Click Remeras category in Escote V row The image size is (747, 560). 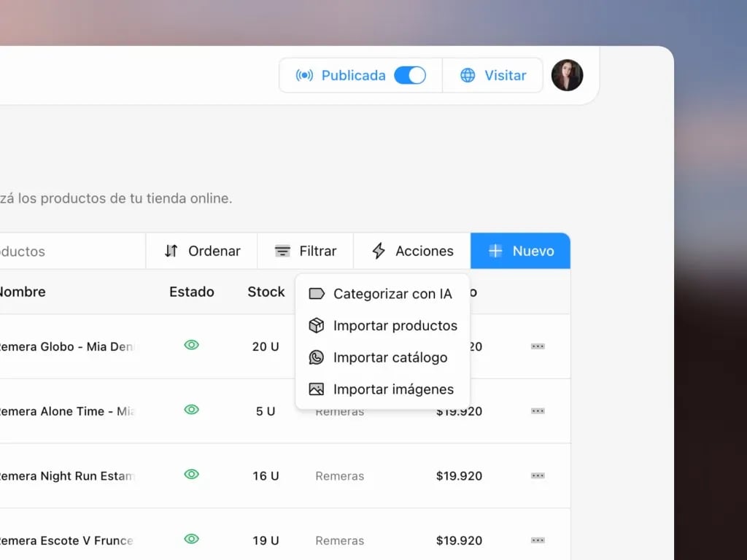coord(340,541)
